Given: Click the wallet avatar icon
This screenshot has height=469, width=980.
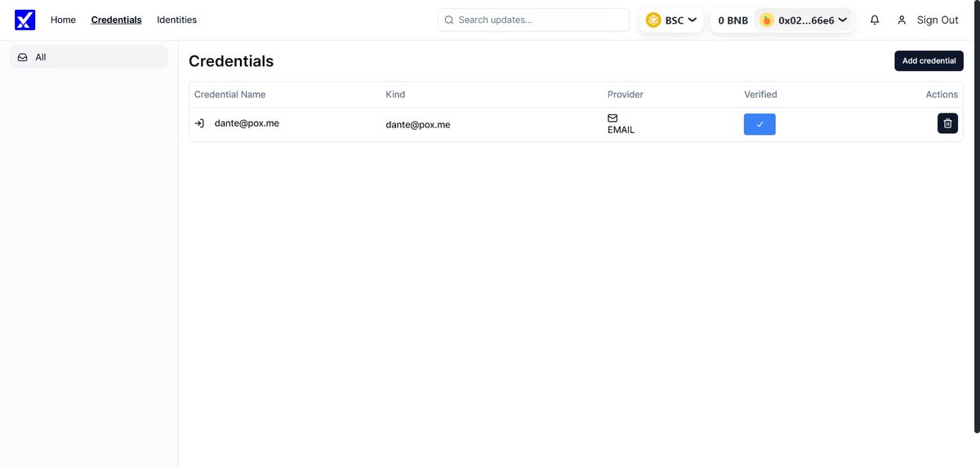Looking at the screenshot, I should coord(766,20).
